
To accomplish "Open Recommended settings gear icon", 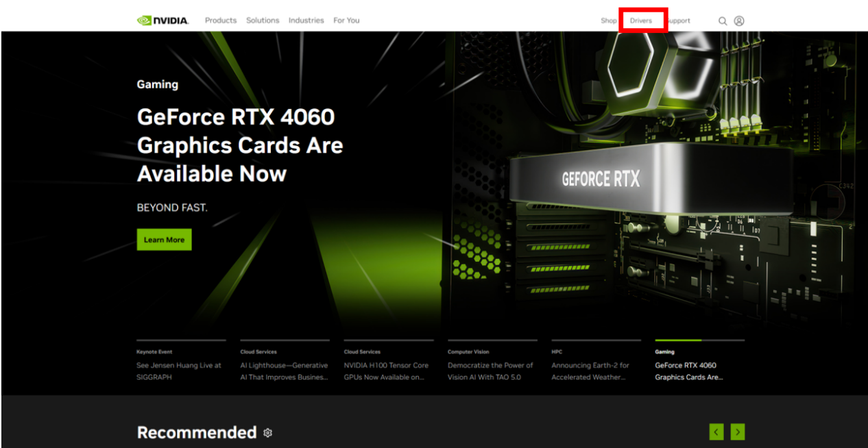I will click(268, 433).
